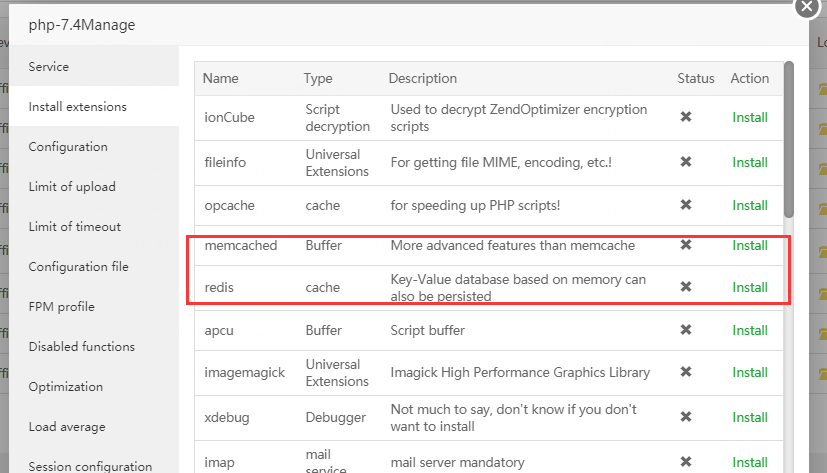The height and width of the screenshot is (473, 827).
Task: Click the redis status X icon
Action: [686, 287]
